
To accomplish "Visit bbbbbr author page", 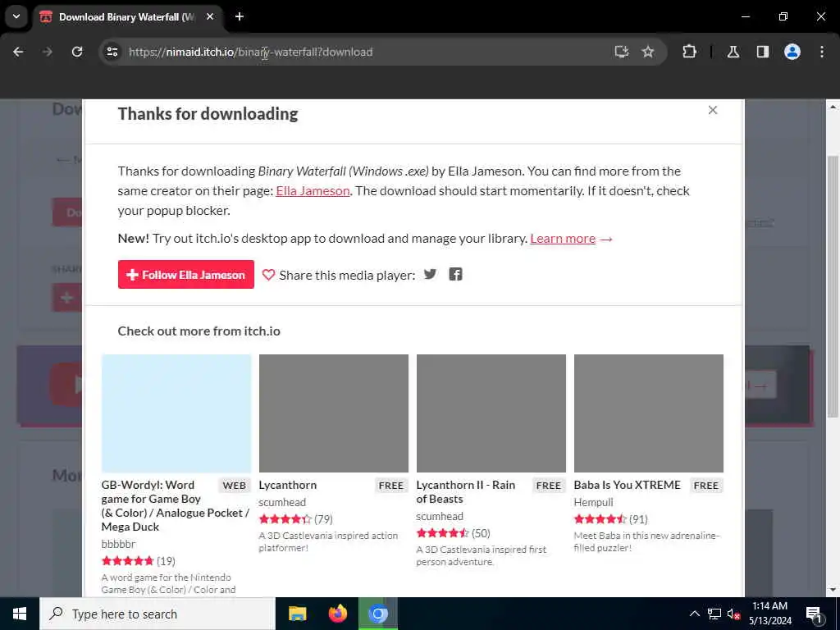I will coord(118,544).
